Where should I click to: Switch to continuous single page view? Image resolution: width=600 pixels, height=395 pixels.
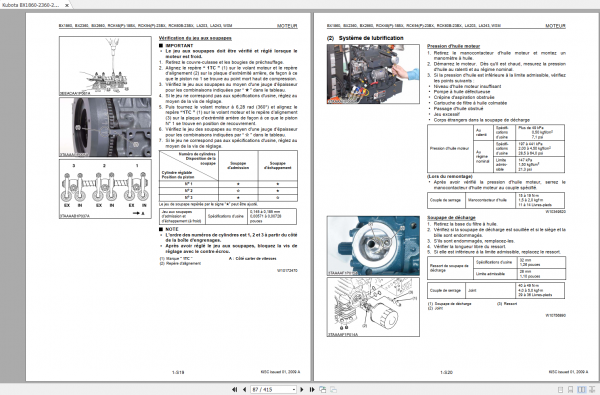pos(571,390)
